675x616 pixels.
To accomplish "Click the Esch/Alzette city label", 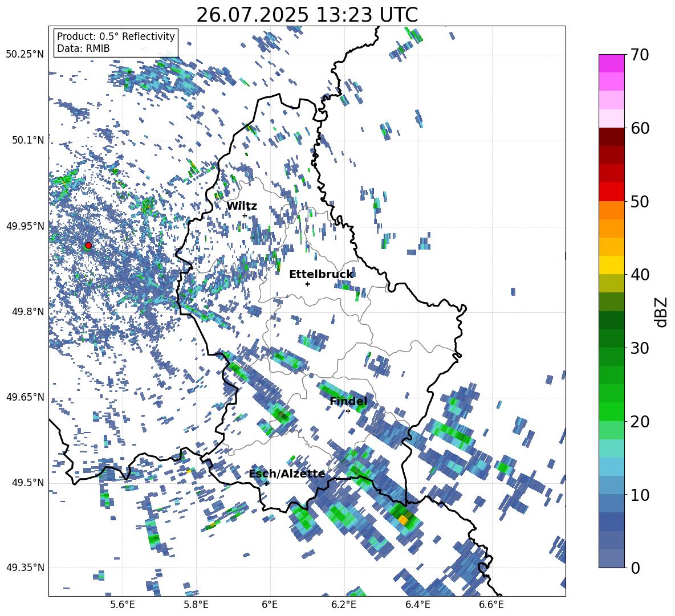I will 287,474.
